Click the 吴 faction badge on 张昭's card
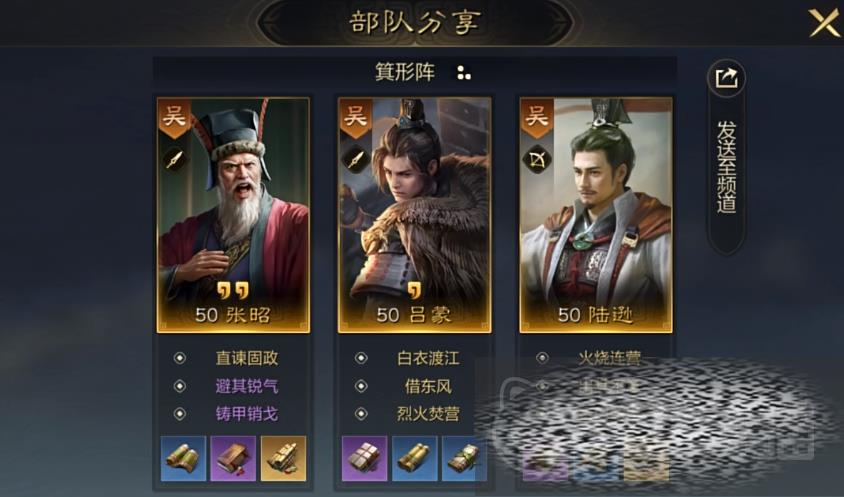 pyautogui.click(x=174, y=117)
